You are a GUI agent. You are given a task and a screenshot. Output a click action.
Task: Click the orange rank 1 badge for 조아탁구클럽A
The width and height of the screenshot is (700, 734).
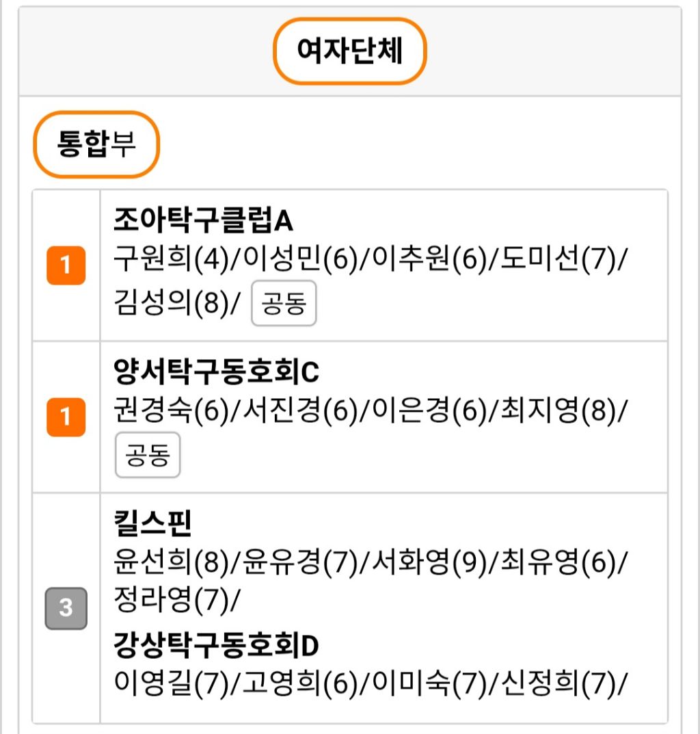click(66, 265)
